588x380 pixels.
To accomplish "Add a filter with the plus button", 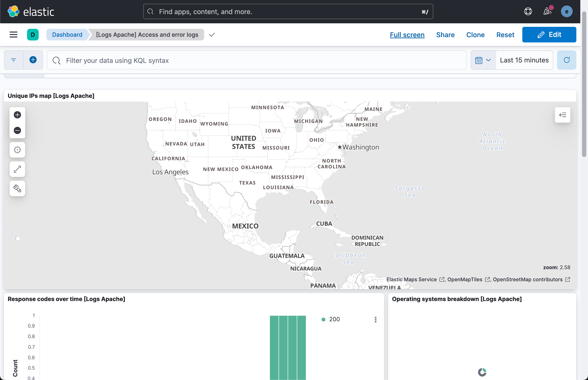I will click(x=33, y=60).
